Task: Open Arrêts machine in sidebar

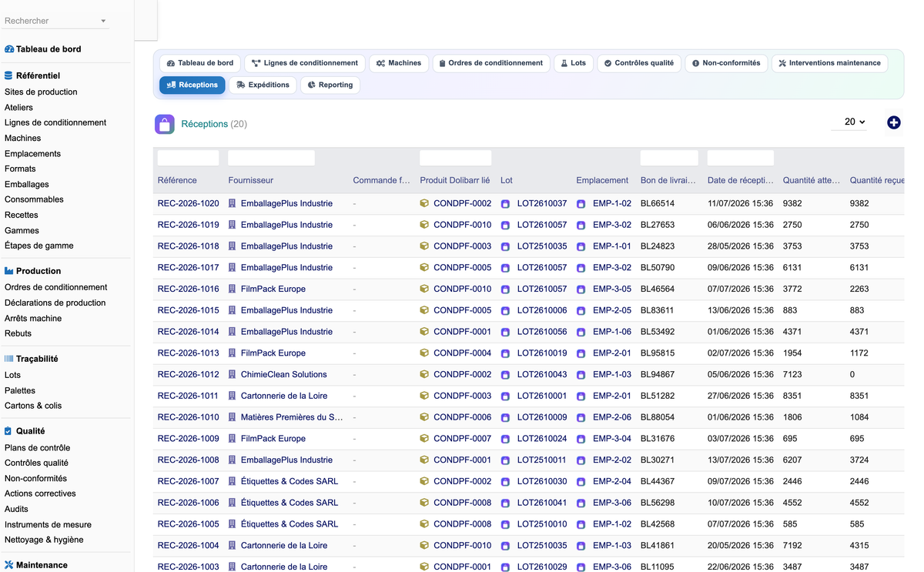Action: [x=33, y=318]
